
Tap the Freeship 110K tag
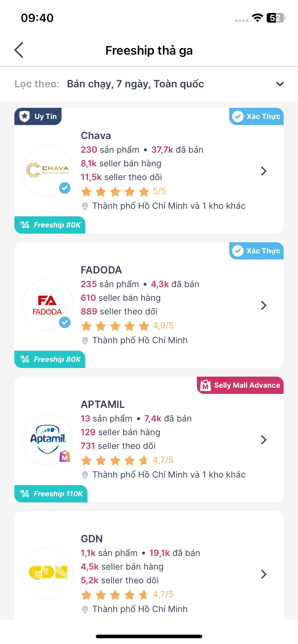coord(51,494)
